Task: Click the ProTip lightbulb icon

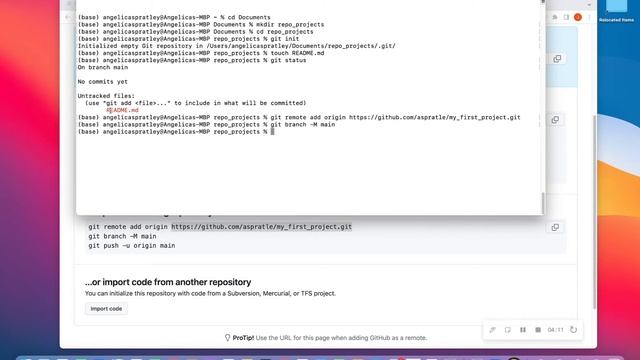Action: click(x=228, y=338)
